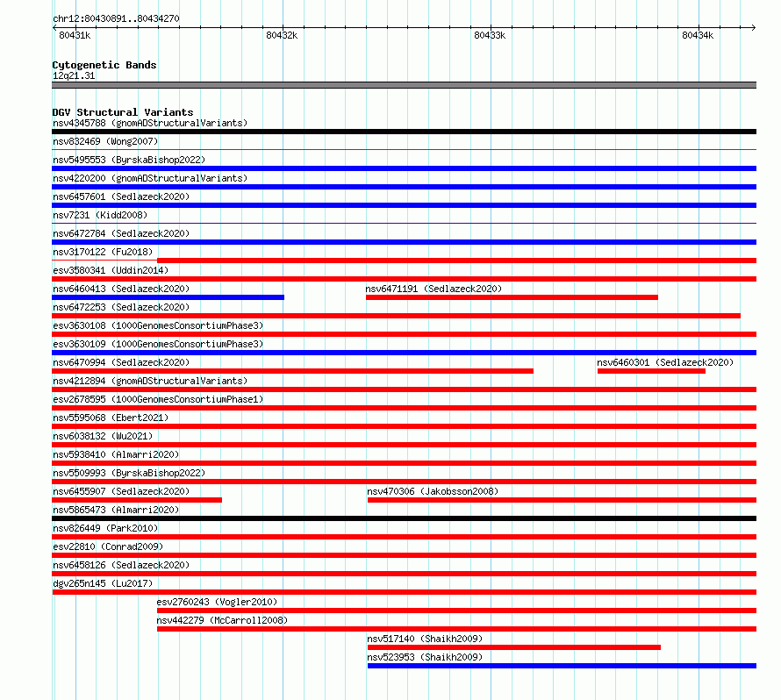Open nsv4220200 (gnomADStructuralVariants) entry
Screen dimensions: 781x700
(150, 178)
